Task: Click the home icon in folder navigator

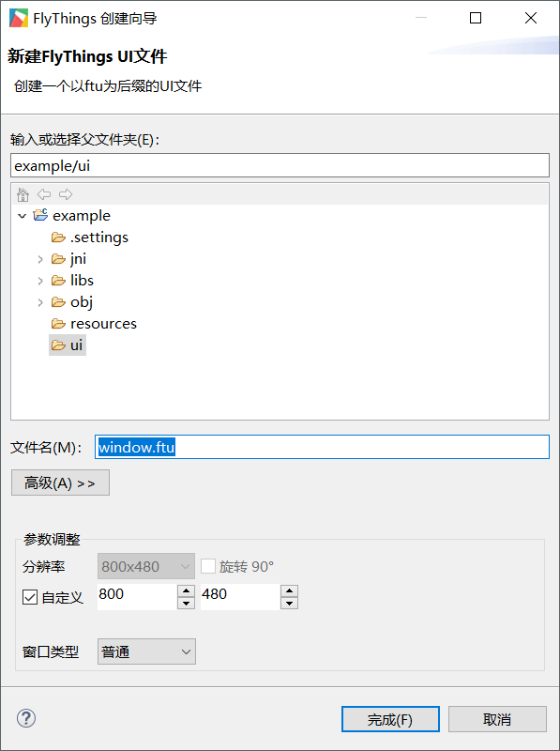Action: (23, 195)
